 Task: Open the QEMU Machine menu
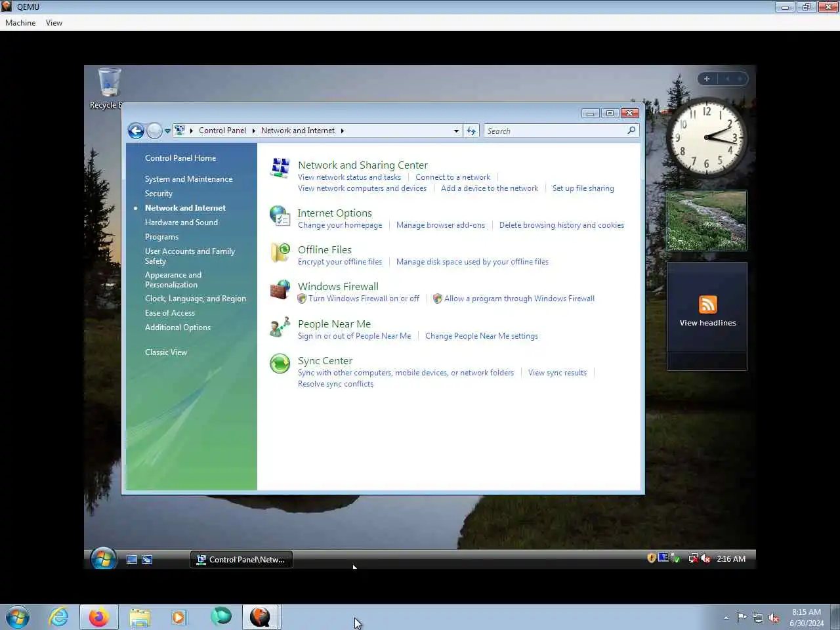(20, 23)
